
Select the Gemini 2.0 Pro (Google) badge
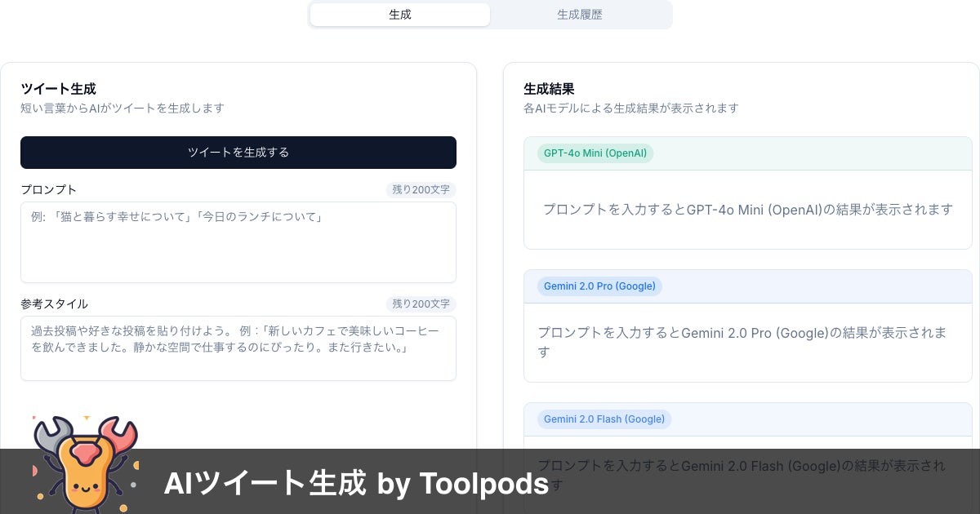(x=599, y=286)
